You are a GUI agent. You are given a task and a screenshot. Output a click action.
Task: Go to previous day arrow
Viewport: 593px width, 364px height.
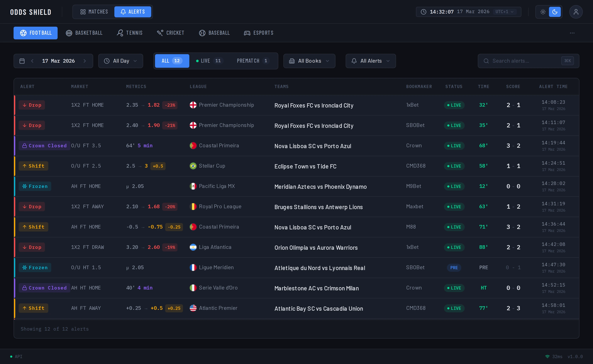tap(32, 61)
